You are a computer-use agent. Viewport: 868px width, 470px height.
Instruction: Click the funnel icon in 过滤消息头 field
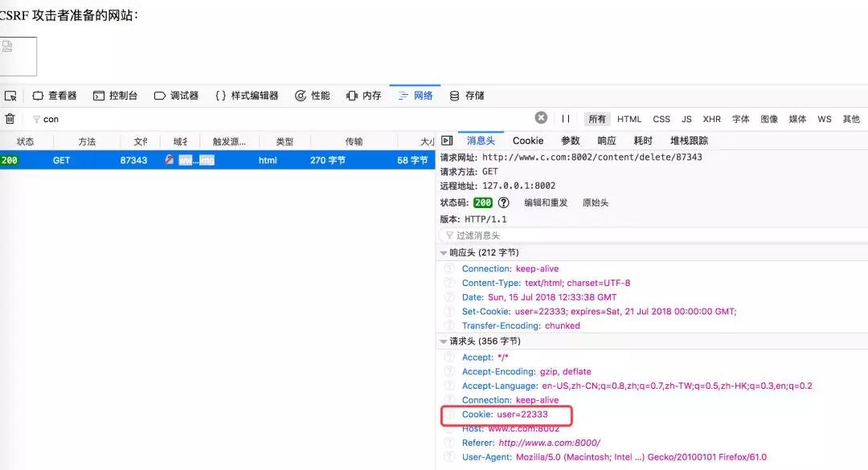tap(450, 235)
